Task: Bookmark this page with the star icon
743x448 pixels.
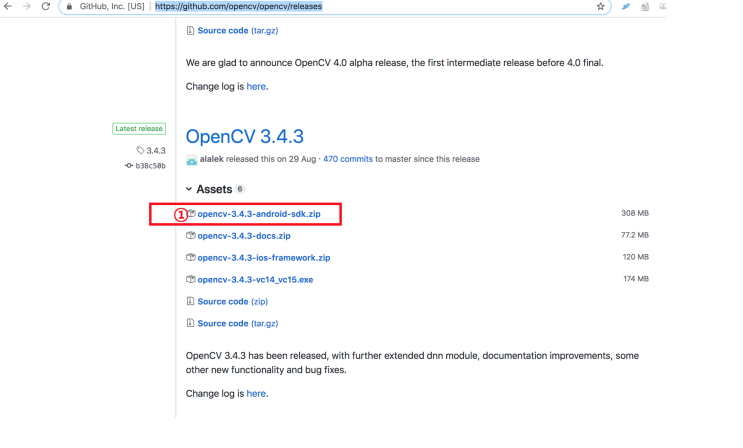Action: 600,7
